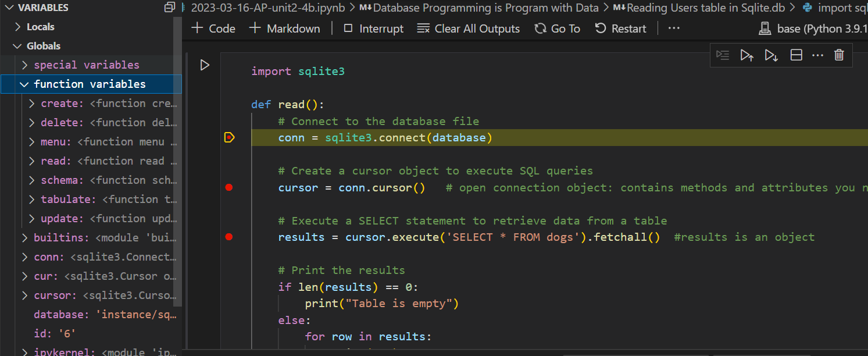Open notebook toolbar overflow ellipsis

point(674,29)
